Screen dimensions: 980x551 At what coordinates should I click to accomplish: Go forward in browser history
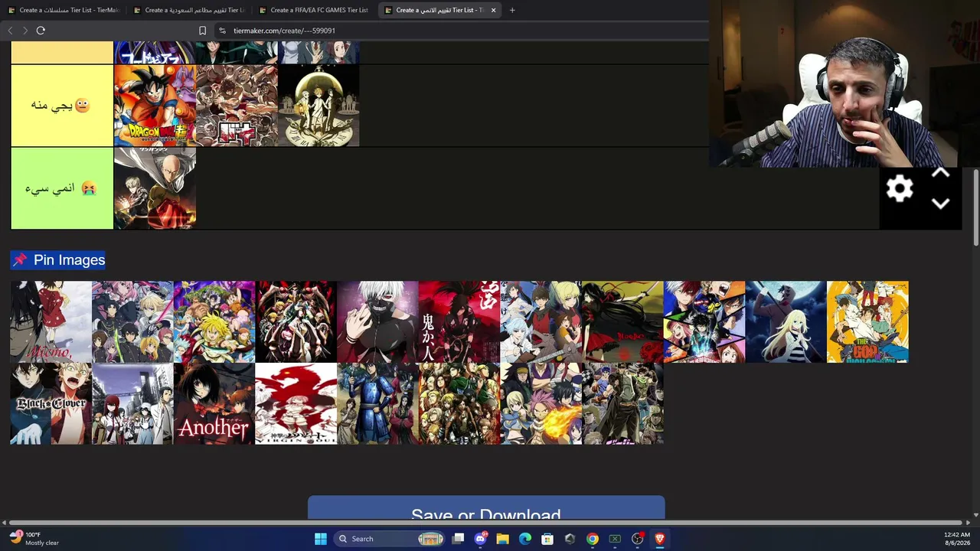tap(24, 31)
